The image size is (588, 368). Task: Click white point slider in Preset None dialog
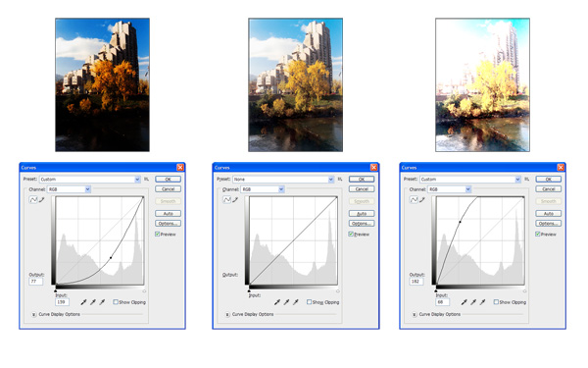(338, 290)
